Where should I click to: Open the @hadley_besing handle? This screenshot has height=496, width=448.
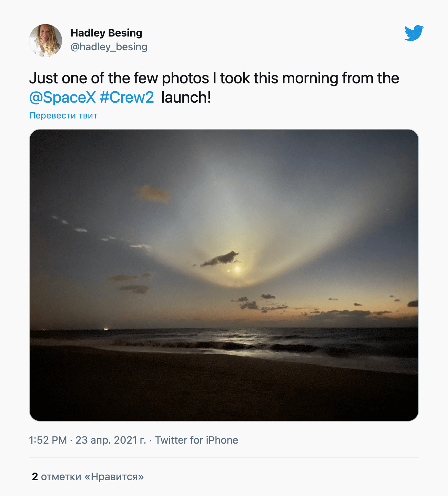(x=109, y=46)
